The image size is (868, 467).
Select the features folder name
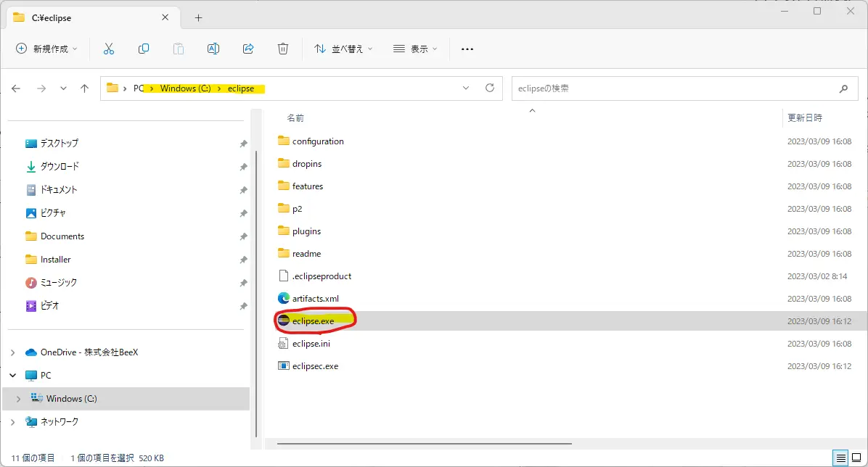(x=308, y=186)
